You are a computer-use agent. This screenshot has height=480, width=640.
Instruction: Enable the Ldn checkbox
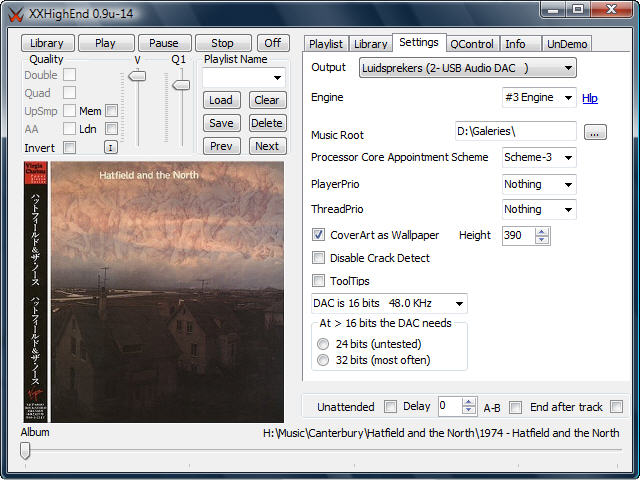[x=111, y=129]
